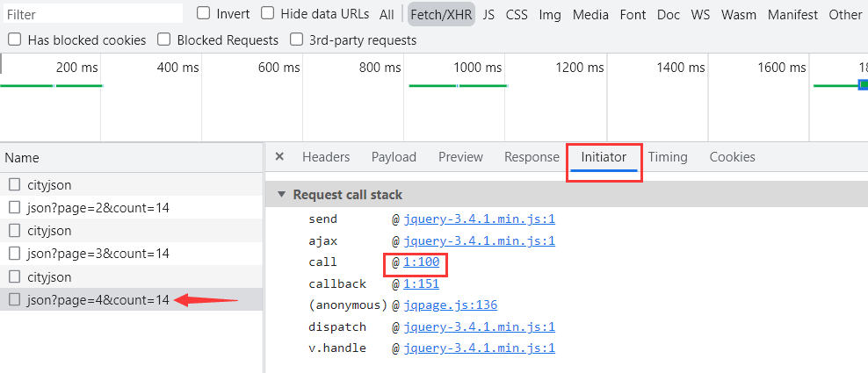Click the Name column header

click(22, 158)
